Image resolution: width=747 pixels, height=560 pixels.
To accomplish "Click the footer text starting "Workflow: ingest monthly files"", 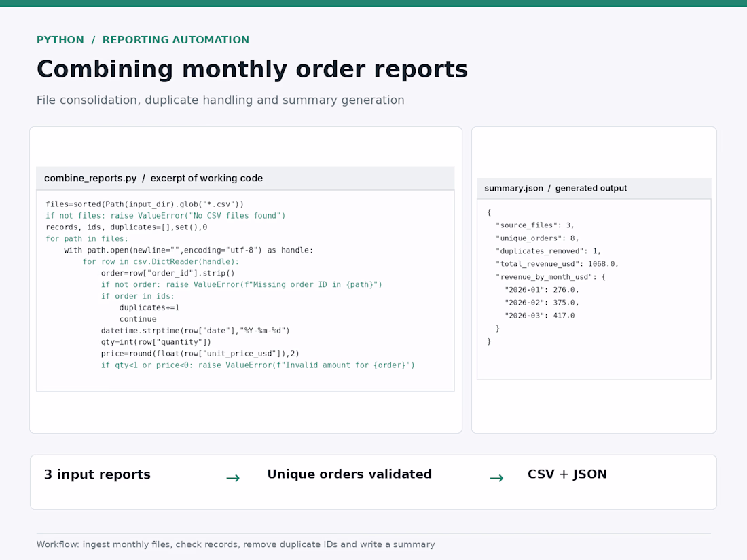I will (236, 544).
